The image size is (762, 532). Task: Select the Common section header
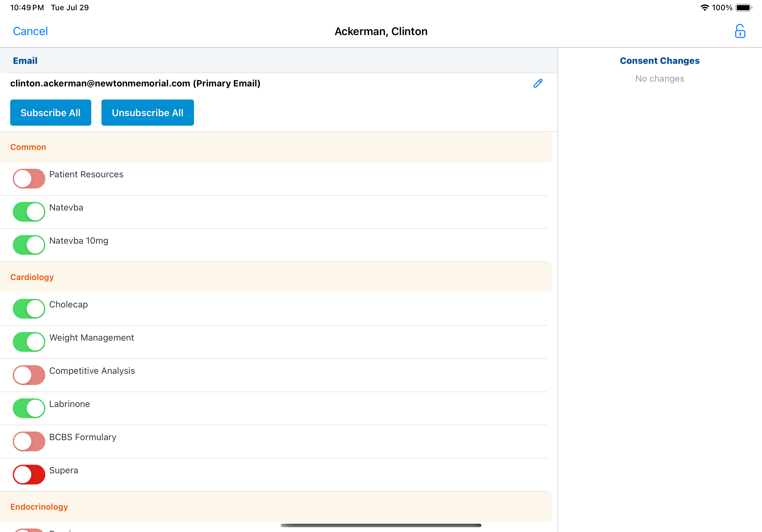(x=28, y=147)
